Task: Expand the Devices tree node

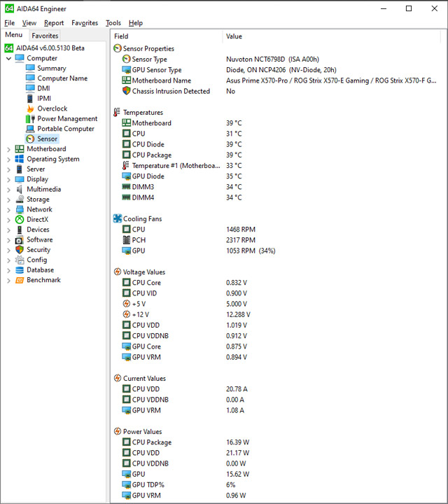Action: click(8, 230)
